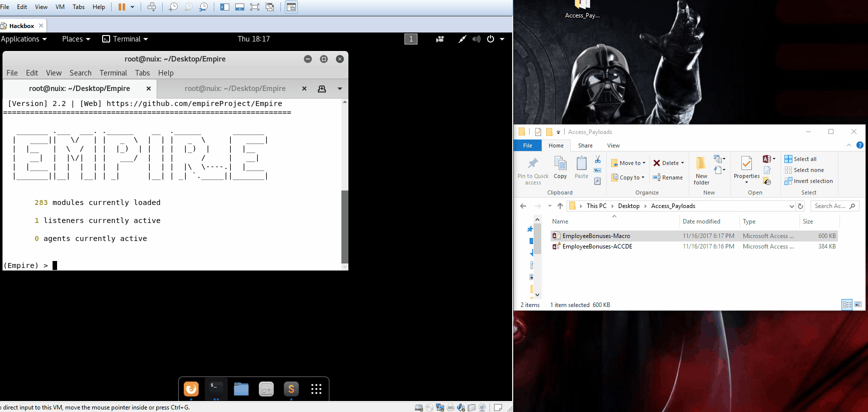The image size is (868, 412).
Task: Expand the address bar history dropdown
Action: [791, 206]
